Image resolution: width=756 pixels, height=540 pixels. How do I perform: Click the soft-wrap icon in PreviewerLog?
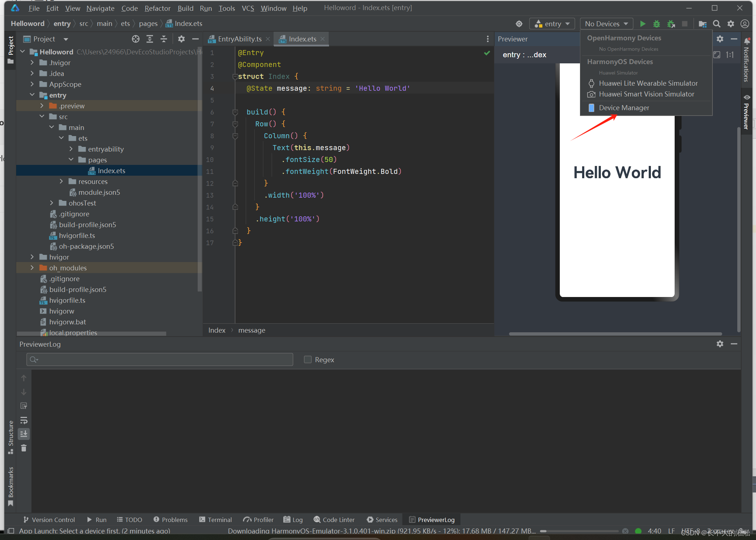(x=24, y=420)
